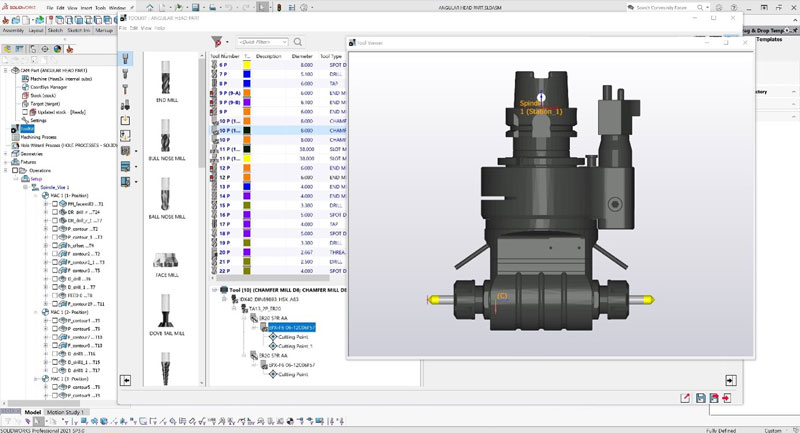Expand the Geometries tree node
The height and width of the screenshot is (433, 800).
6,154
